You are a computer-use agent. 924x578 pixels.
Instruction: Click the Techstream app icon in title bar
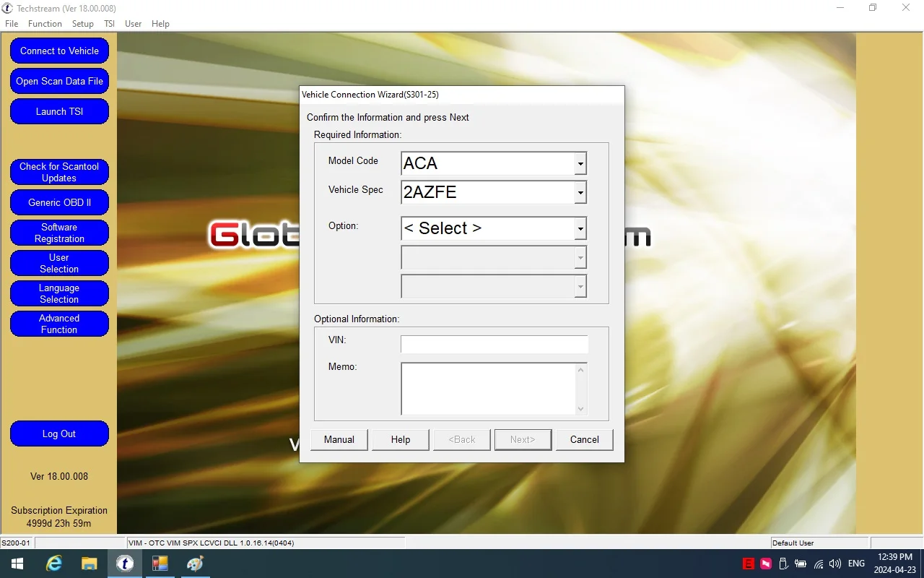click(8, 8)
